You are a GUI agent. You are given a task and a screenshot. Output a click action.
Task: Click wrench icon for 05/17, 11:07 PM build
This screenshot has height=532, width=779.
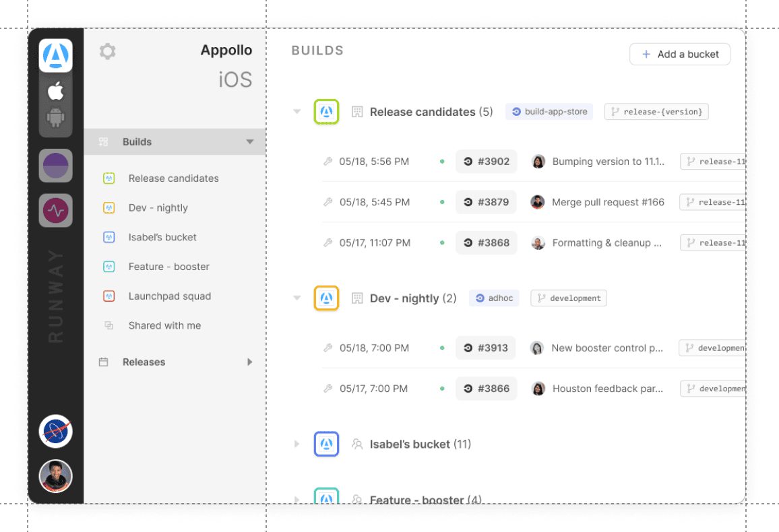coord(328,242)
